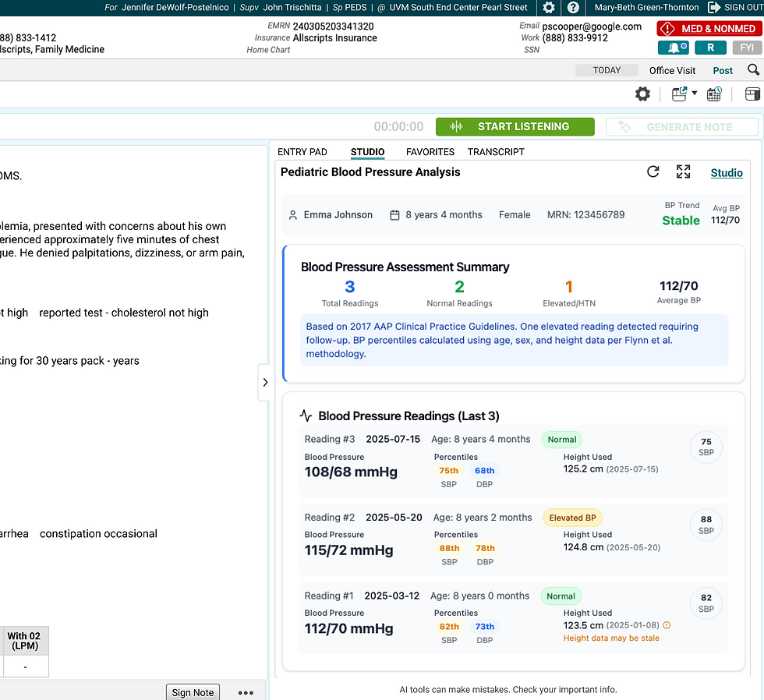Click START LISTENING button

(x=515, y=126)
